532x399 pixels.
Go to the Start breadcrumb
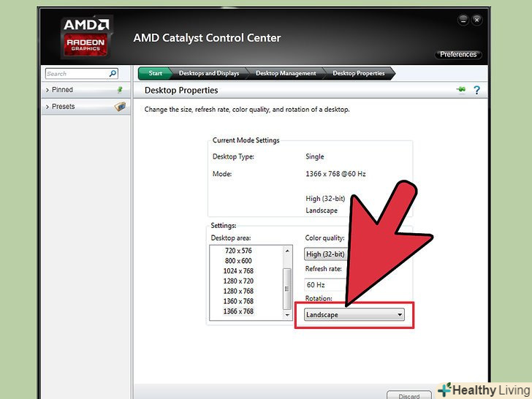[x=155, y=73]
